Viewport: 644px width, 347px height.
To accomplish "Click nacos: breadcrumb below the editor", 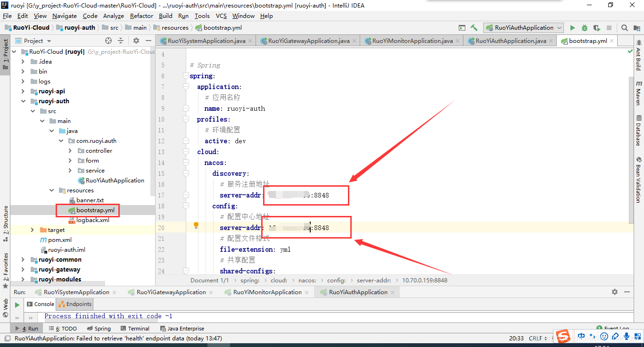I will pos(307,280).
